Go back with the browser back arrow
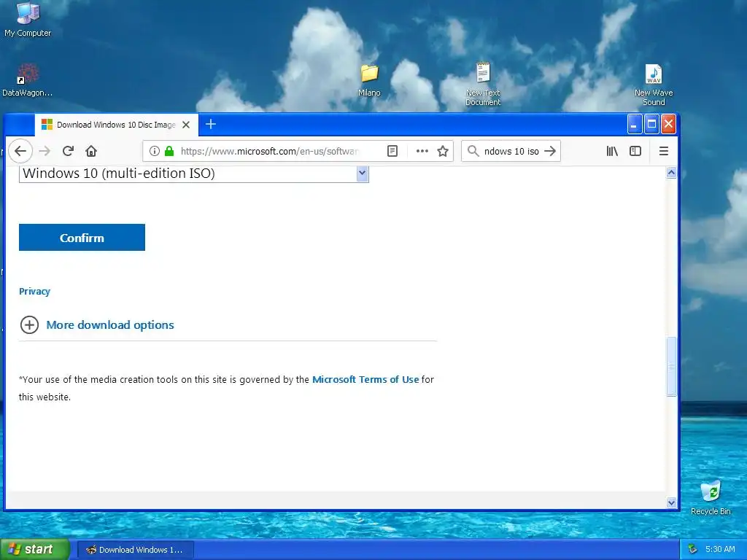 point(20,151)
